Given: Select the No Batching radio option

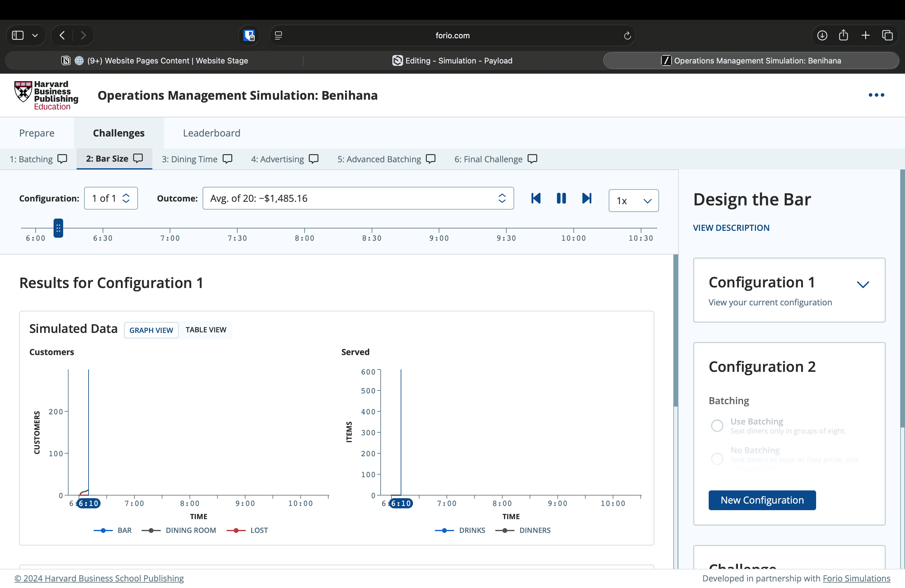Looking at the screenshot, I should [717, 458].
